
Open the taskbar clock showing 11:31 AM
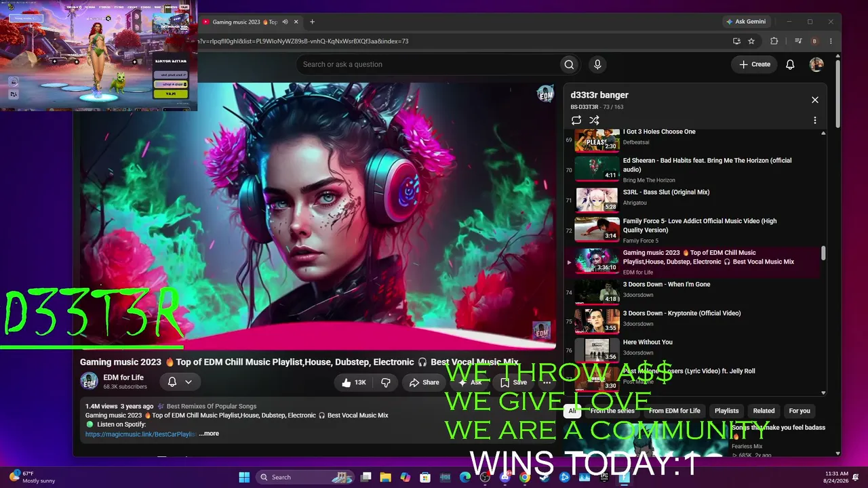[836, 477]
